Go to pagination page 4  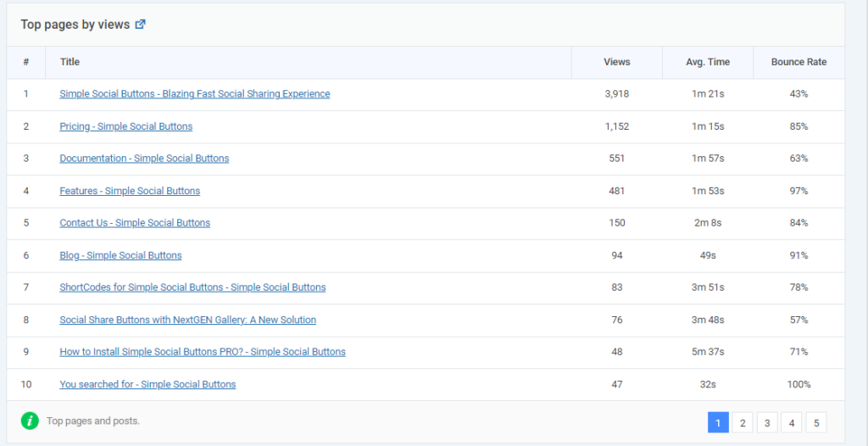(x=792, y=423)
